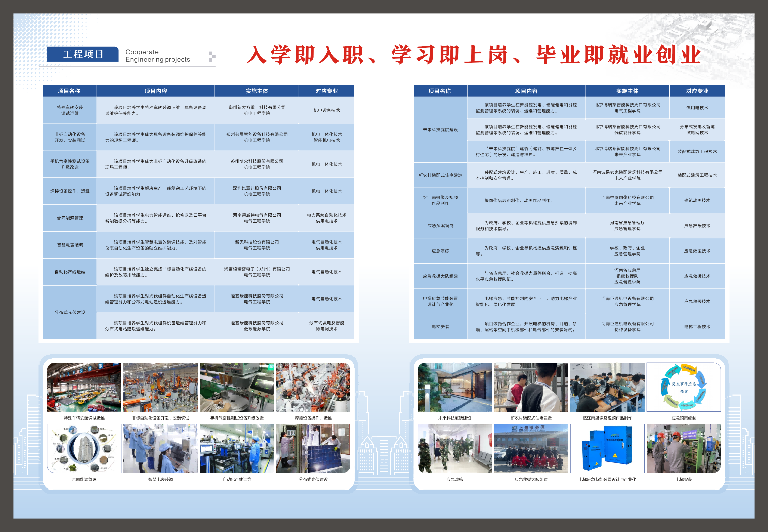768x532 pixels.
Task: Click the red 入学即入职 slogan heading
Action: tap(473, 55)
